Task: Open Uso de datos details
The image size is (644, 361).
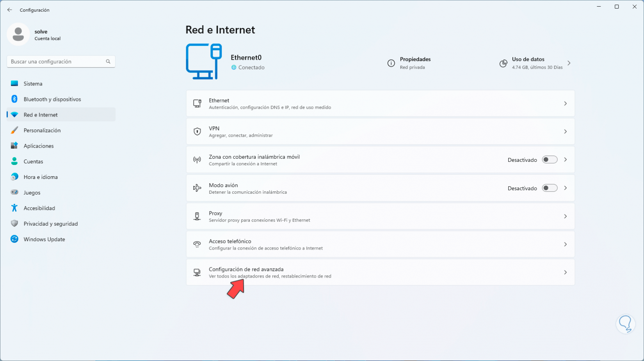Action: [535, 63]
